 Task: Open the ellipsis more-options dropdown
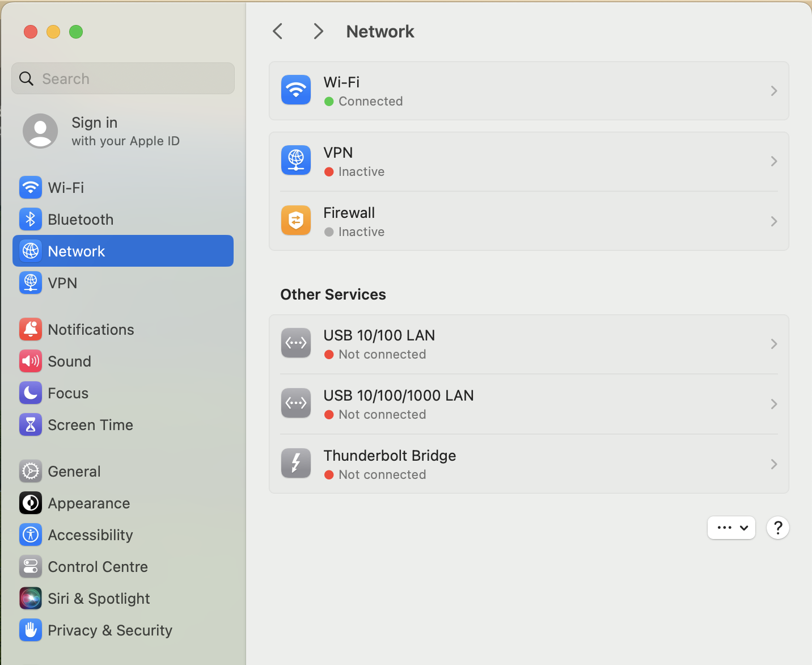tap(731, 528)
